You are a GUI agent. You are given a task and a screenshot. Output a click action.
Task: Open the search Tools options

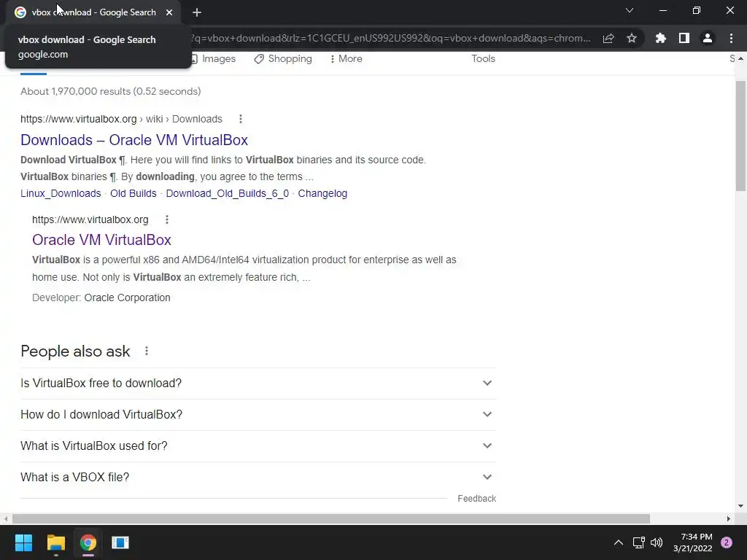click(483, 58)
